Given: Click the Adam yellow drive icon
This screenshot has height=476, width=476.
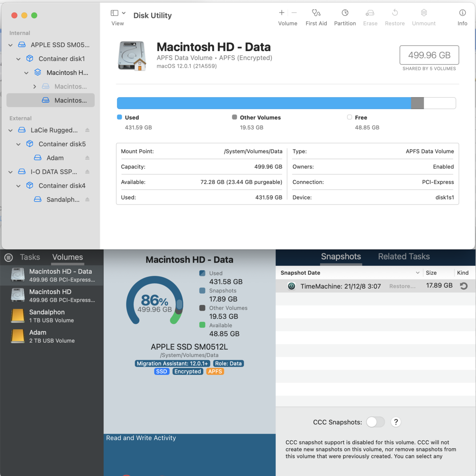Looking at the screenshot, I should tap(18, 336).
